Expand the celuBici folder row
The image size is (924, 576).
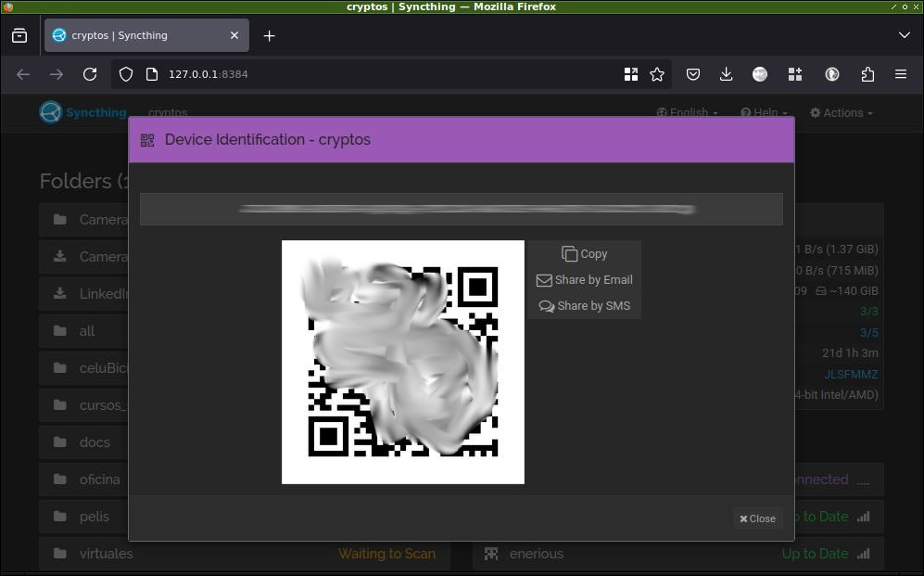83,368
